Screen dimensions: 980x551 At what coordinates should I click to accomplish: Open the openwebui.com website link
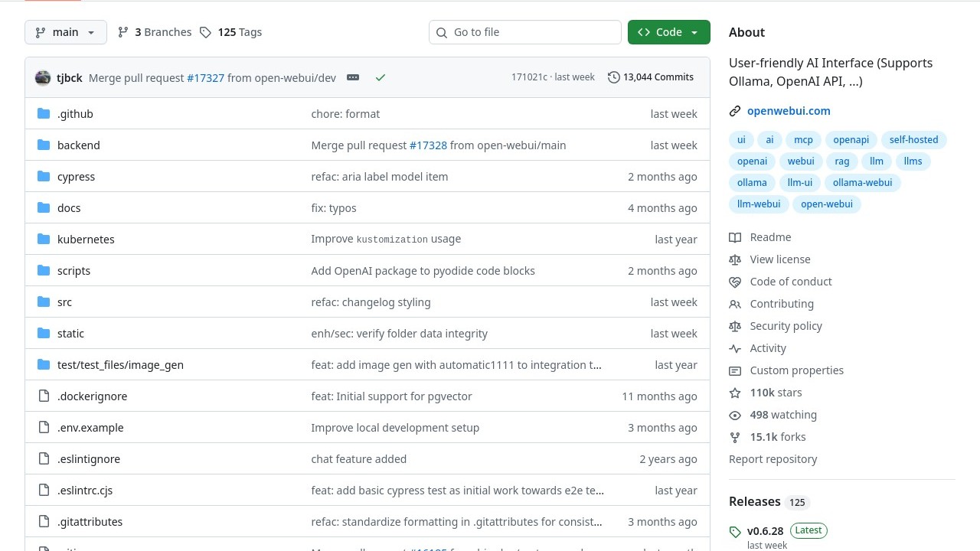tap(789, 111)
